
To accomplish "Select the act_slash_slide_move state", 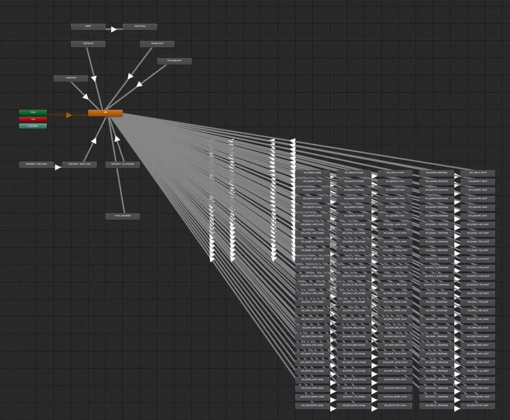I will tap(395, 328).
